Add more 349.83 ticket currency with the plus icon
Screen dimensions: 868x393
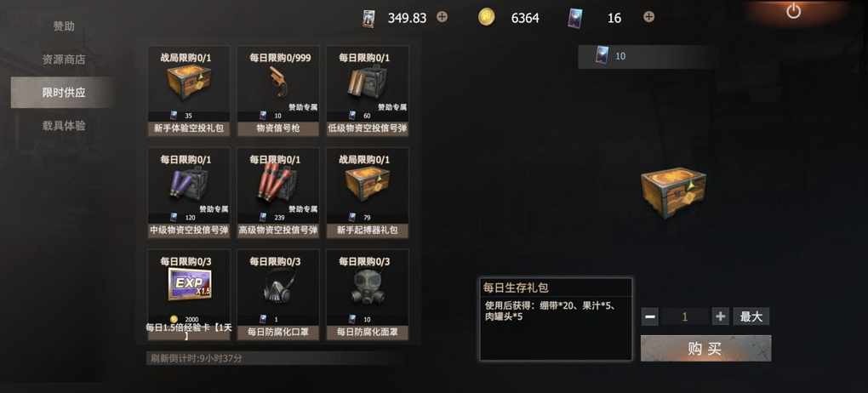[442, 17]
